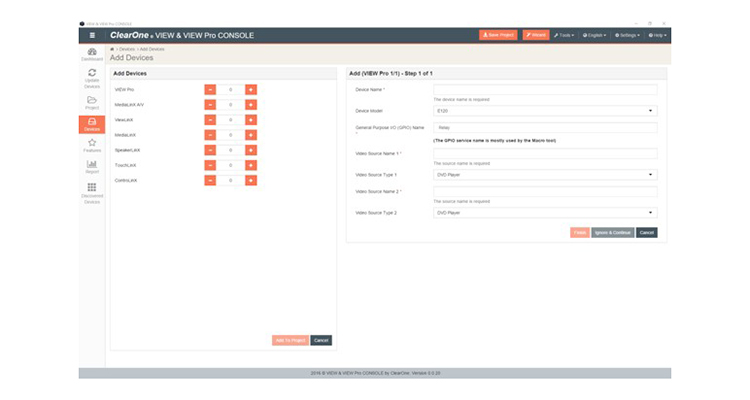Click the VIEW Pro quantity field
Viewport: 750px width, 400px height.
click(231, 89)
